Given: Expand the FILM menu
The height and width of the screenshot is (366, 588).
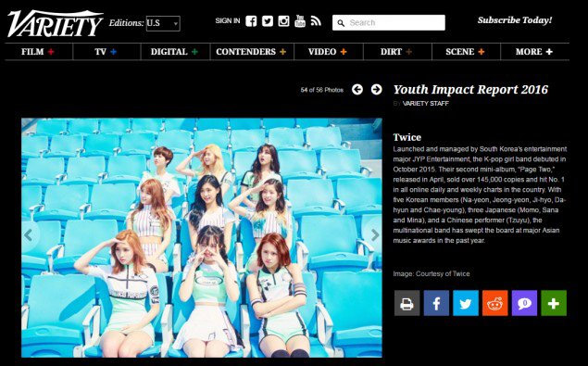Looking at the screenshot, I should (38, 52).
